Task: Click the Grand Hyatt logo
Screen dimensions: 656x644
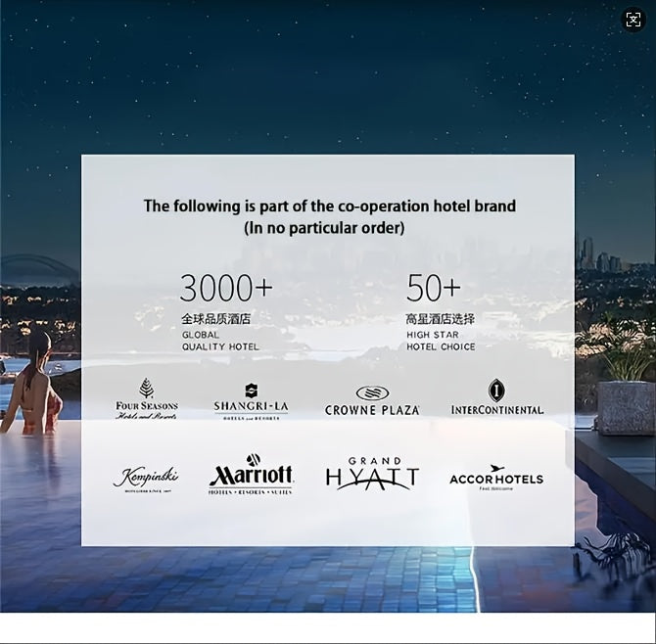Action: (x=372, y=474)
